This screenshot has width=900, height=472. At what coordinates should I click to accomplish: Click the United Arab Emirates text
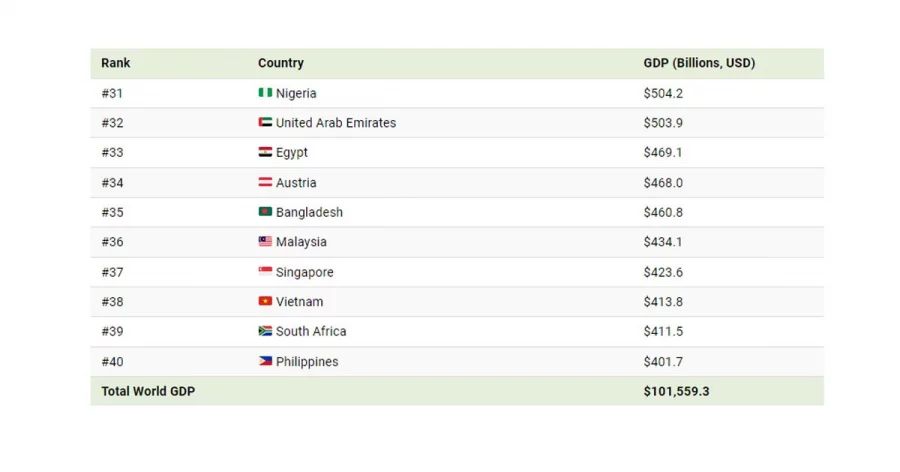[336, 123]
